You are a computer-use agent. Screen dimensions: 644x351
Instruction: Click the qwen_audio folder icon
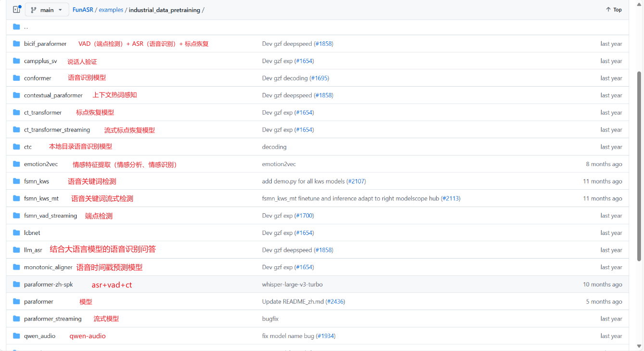pyautogui.click(x=16, y=336)
